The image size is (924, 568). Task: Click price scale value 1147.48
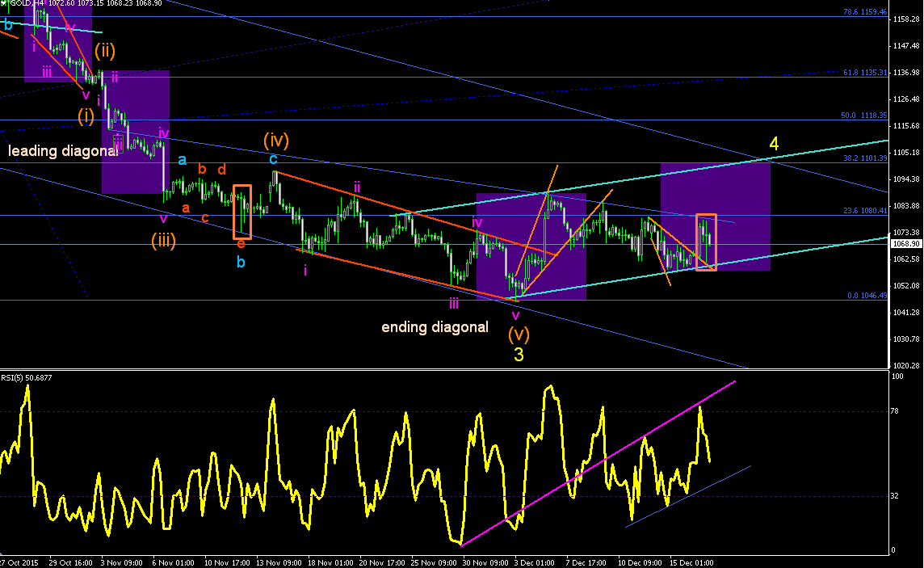pyautogui.click(x=906, y=45)
